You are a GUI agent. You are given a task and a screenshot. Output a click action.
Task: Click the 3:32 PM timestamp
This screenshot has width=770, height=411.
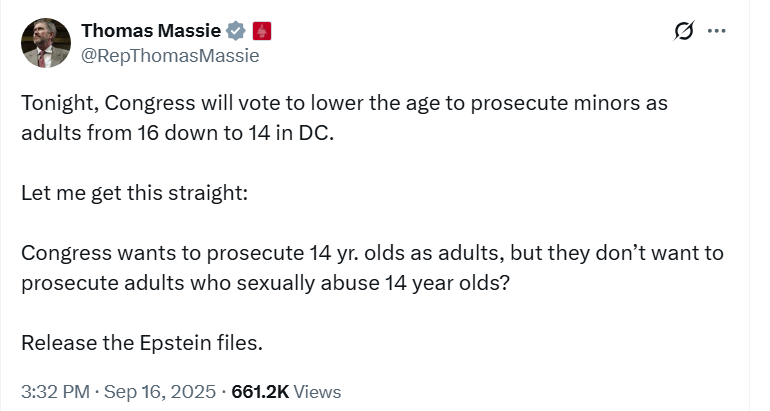pos(55,392)
